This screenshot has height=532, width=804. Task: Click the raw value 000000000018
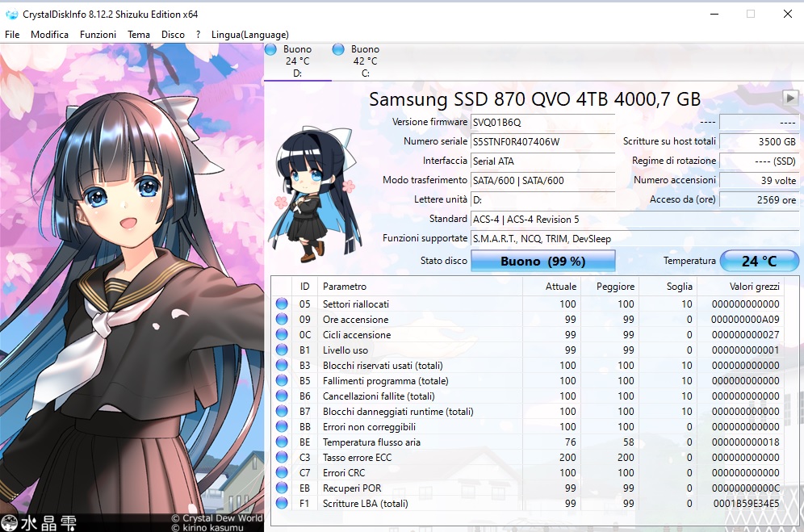[x=746, y=442]
